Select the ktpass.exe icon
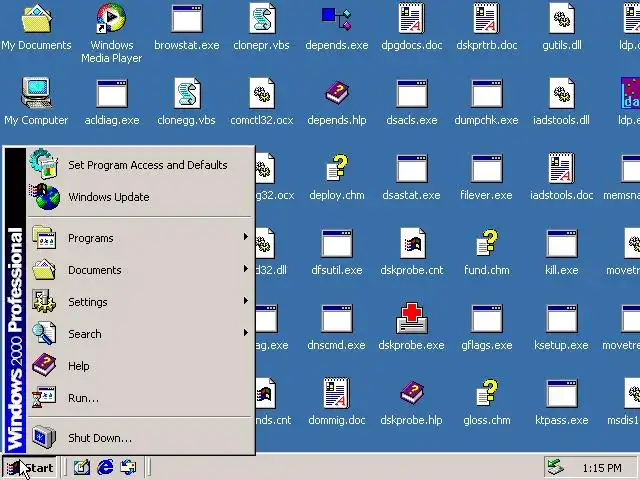 (562, 394)
